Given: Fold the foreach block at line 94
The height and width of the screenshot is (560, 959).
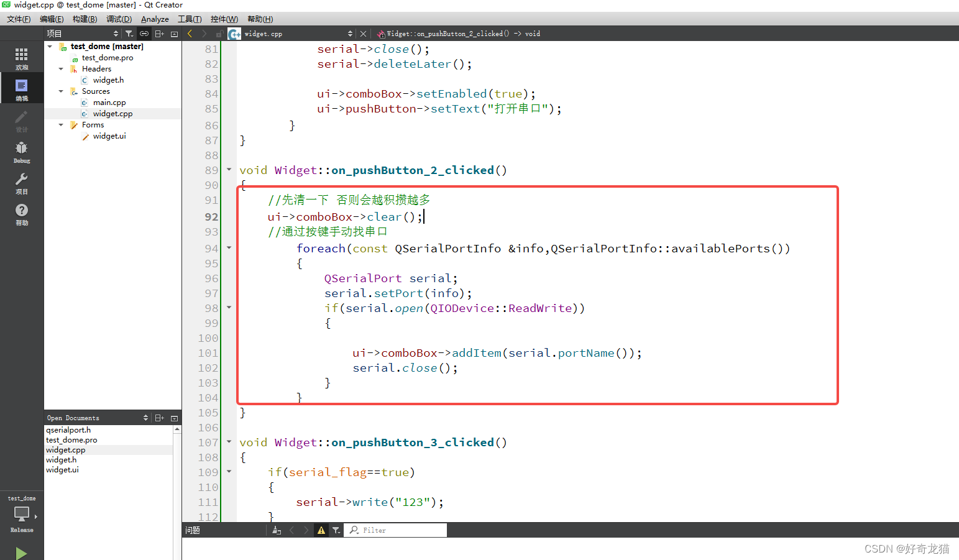Looking at the screenshot, I should pos(229,248).
